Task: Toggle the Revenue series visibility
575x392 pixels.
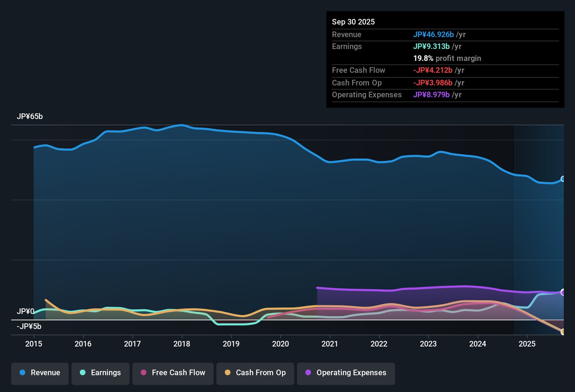Action: (x=40, y=373)
